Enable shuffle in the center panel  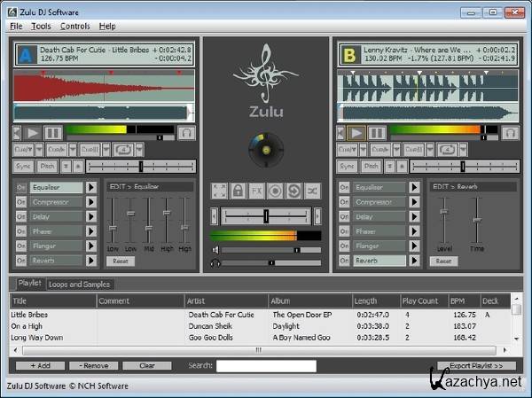[312, 191]
